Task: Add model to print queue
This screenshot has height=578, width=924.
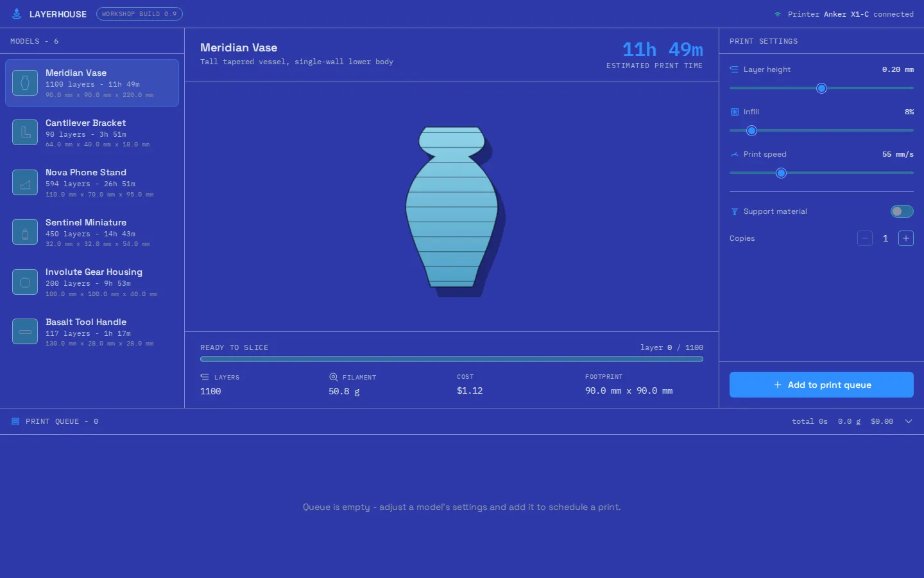Action: [x=821, y=385]
